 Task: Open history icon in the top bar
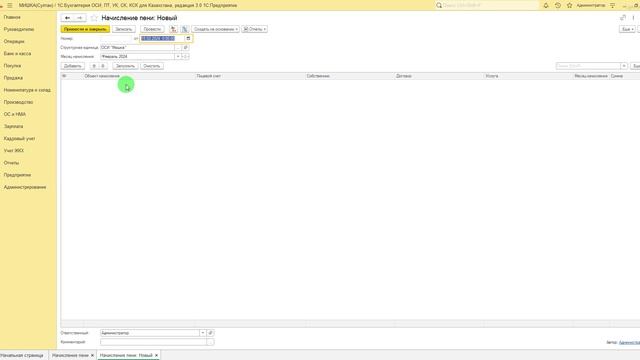[x=558, y=5]
